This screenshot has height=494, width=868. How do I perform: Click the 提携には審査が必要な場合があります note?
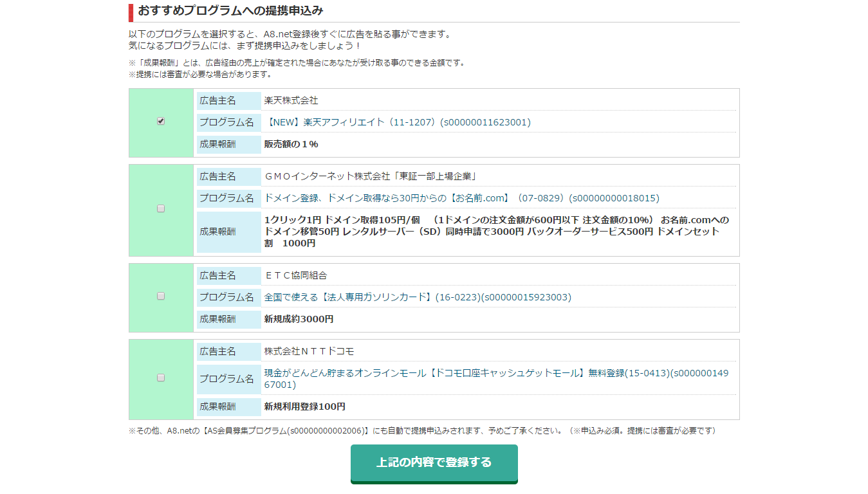click(200, 75)
